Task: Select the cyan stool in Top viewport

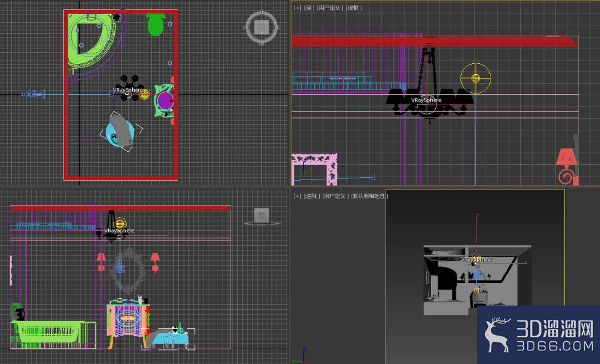Action: tap(120, 132)
